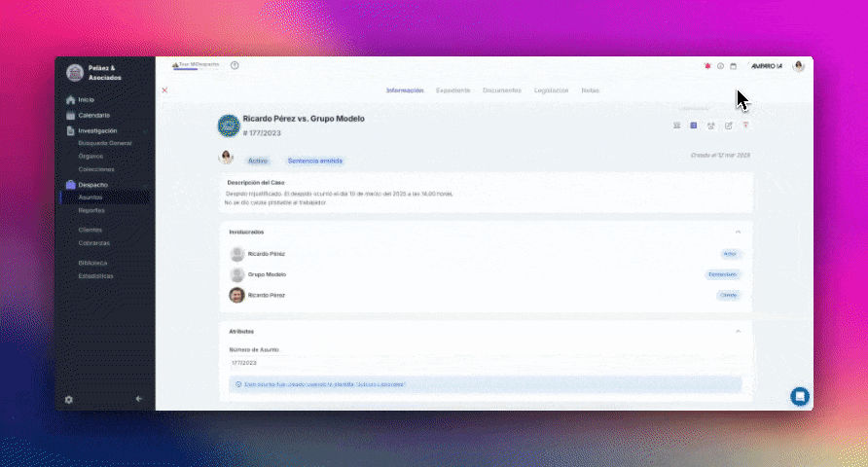
Task: Collapse Despacho menu chevron
Action: pyautogui.click(x=145, y=185)
